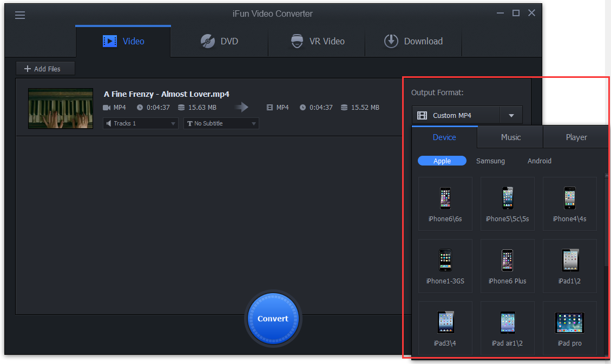The width and height of the screenshot is (611, 364).
Task: Switch to the DVD tab
Action: (219, 41)
